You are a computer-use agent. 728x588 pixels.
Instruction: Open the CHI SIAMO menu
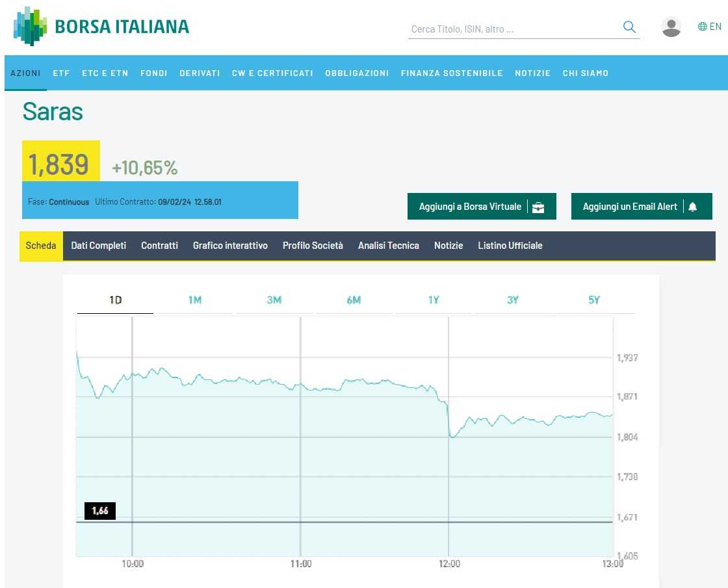[x=586, y=73]
